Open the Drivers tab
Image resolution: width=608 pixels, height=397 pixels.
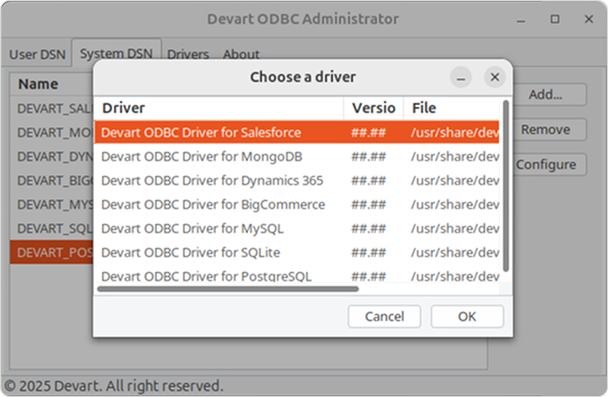(x=188, y=55)
